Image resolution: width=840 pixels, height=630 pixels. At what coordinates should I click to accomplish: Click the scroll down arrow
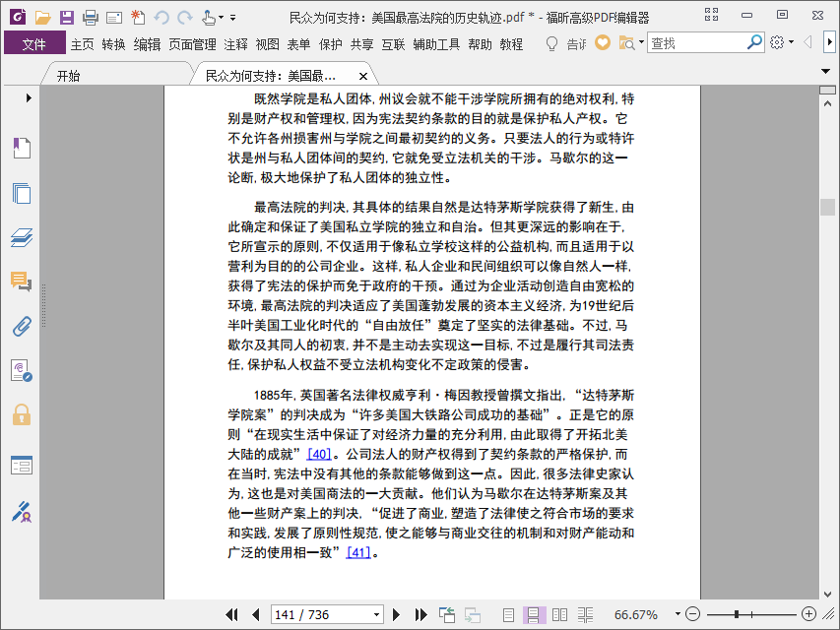[x=827, y=595]
